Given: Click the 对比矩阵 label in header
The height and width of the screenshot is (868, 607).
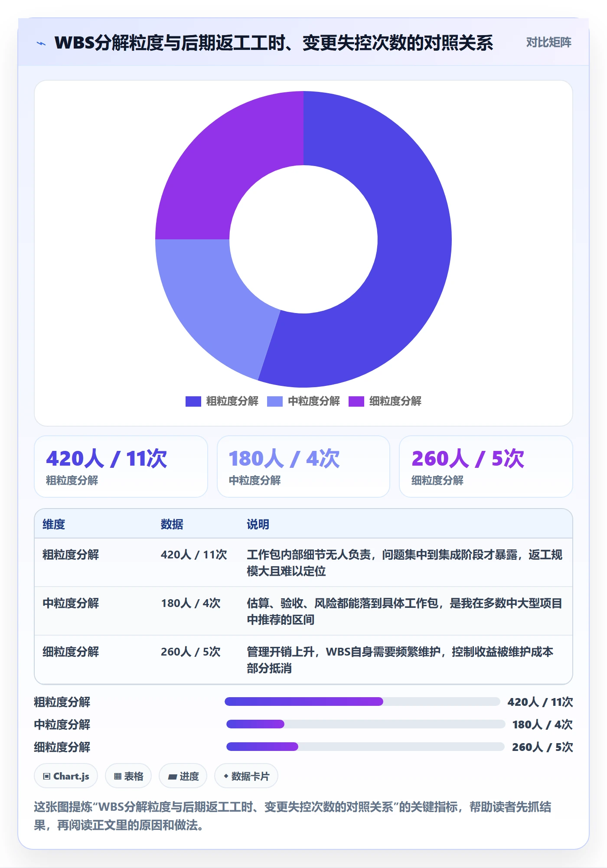Looking at the screenshot, I should click(x=548, y=42).
